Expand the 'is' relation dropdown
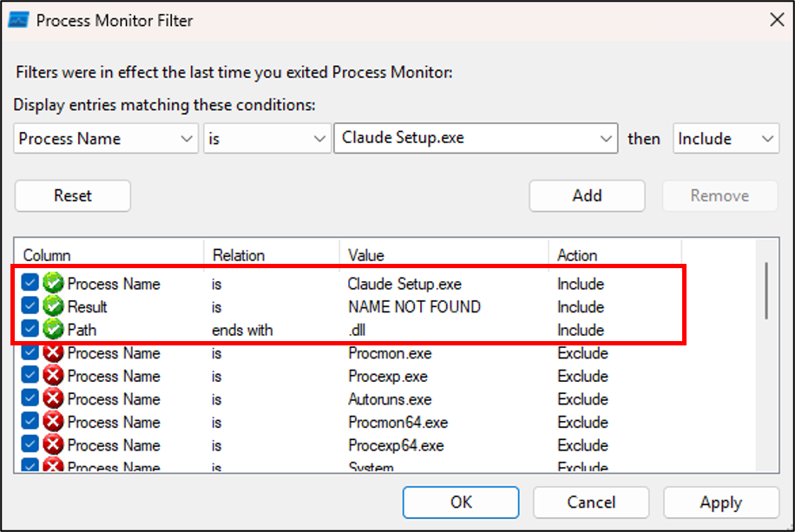This screenshot has width=795, height=532. [265, 139]
